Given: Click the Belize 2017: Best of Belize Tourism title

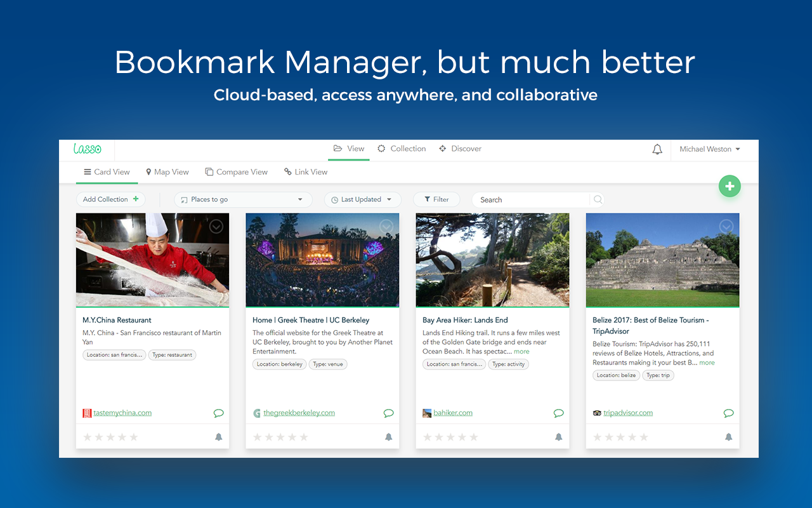Looking at the screenshot, I should coord(651,326).
